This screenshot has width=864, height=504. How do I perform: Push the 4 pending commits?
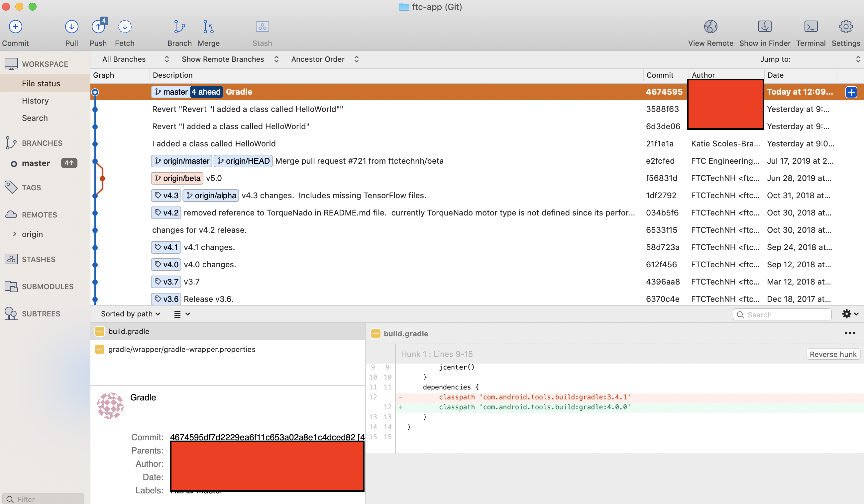pos(98,27)
